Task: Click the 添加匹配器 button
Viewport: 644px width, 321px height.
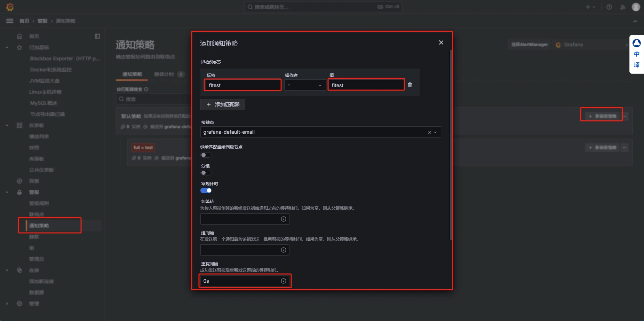Action: (223, 104)
